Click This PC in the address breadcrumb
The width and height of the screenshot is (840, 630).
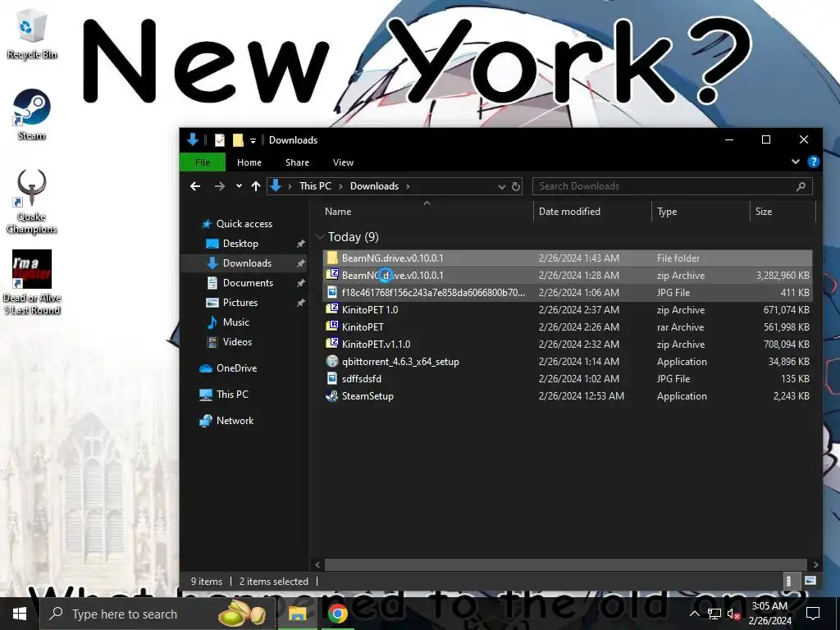point(315,186)
